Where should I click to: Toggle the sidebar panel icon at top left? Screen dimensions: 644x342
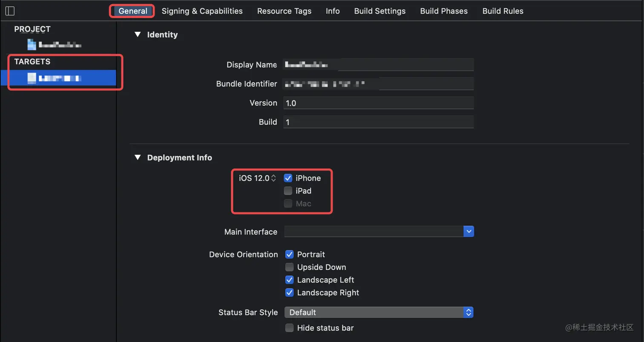point(10,11)
